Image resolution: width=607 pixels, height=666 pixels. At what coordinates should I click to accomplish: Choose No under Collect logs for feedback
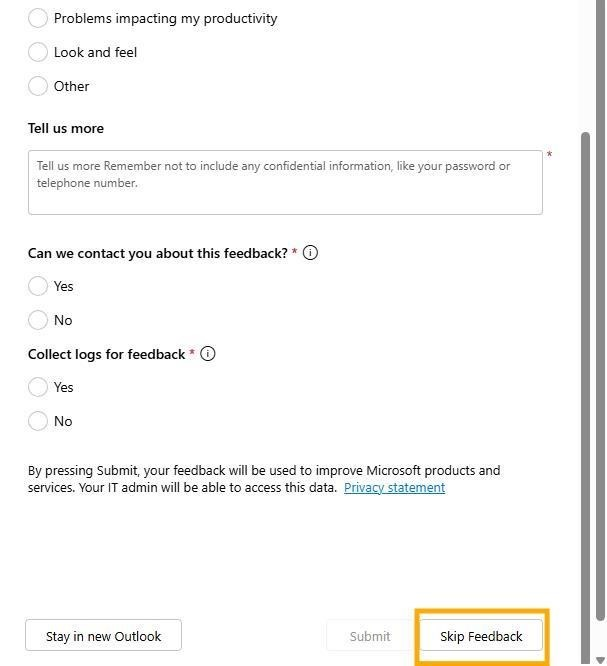[x=37, y=421]
